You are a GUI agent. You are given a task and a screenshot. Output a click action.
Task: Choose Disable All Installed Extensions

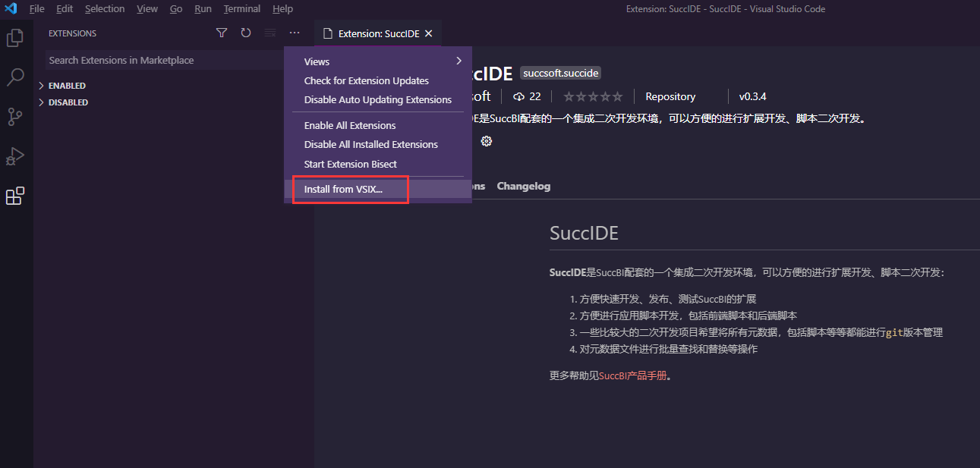point(378,144)
